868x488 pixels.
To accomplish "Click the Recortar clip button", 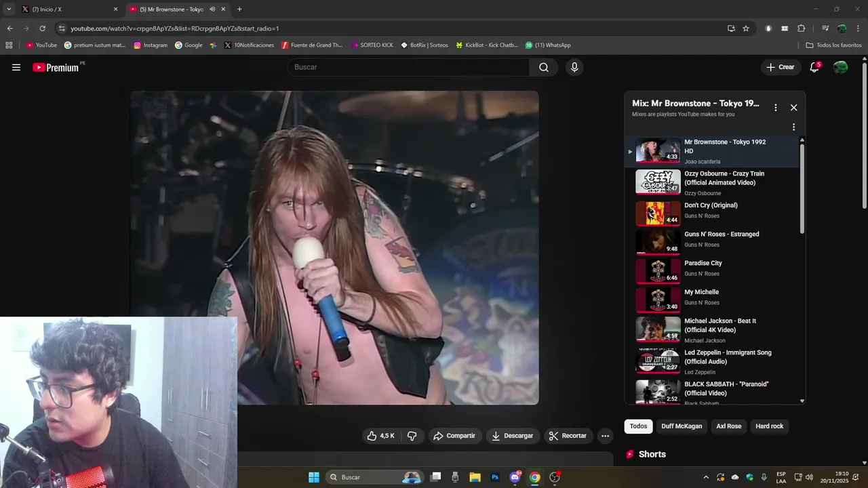I will coord(568,436).
